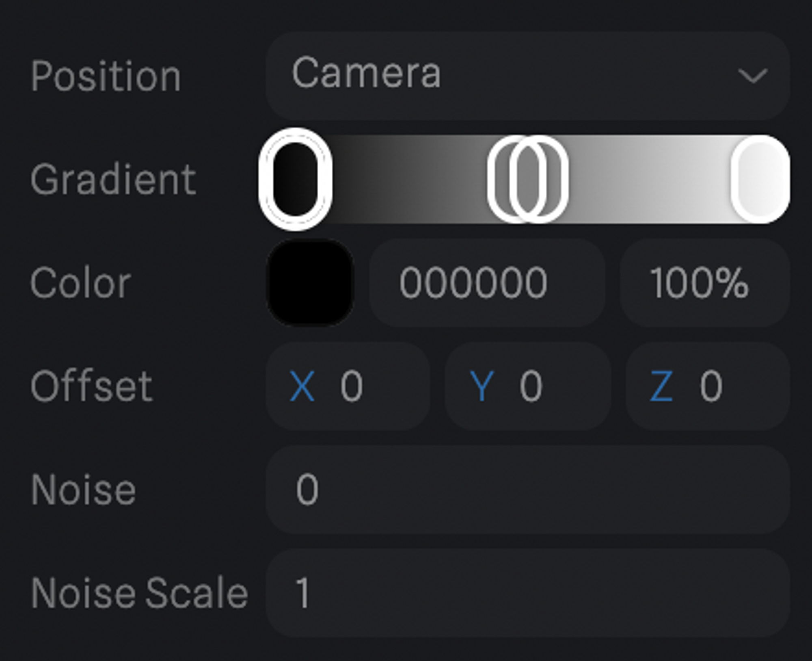The width and height of the screenshot is (812, 661).
Task: Click gradient bar between middle stops and white stop
Action: click(x=650, y=179)
